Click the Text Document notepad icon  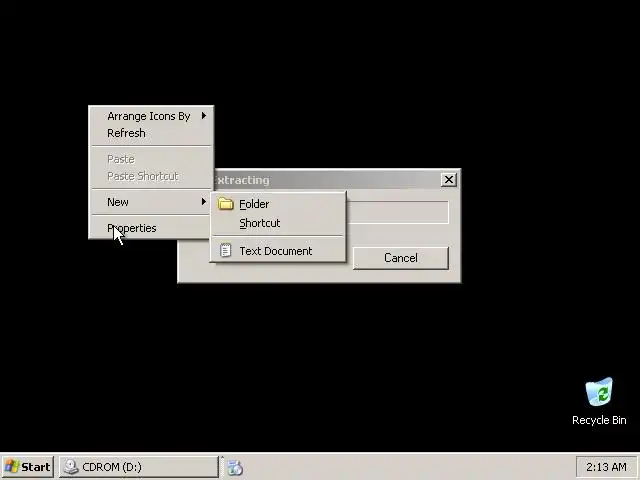click(225, 250)
